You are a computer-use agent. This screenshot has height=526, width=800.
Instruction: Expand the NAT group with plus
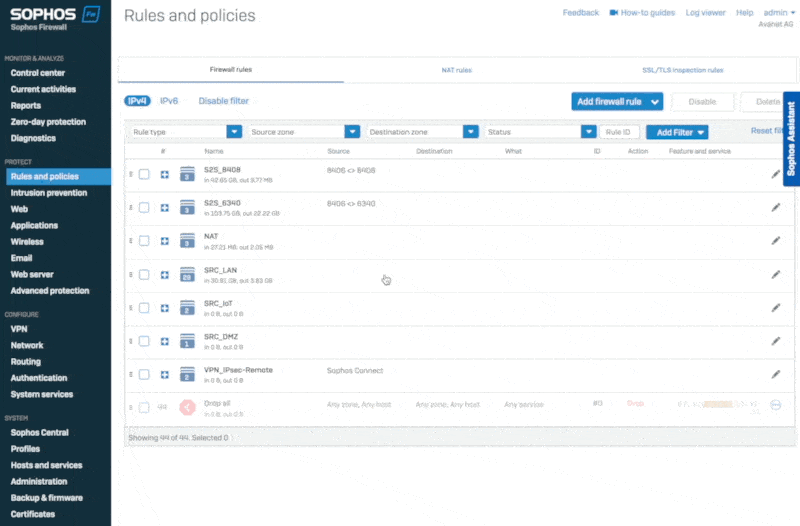coord(164,241)
